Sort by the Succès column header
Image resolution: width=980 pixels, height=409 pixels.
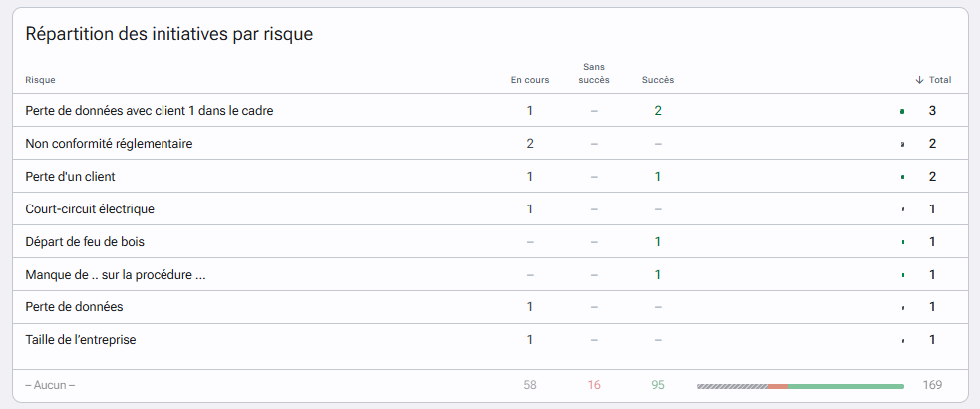pyautogui.click(x=658, y=80)
